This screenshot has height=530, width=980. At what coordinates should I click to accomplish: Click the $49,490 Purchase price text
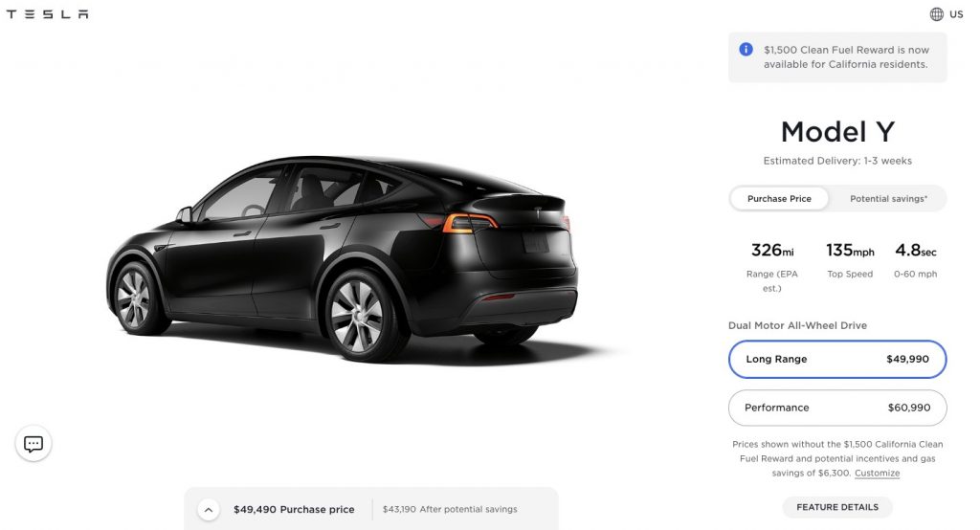[294, 509]
